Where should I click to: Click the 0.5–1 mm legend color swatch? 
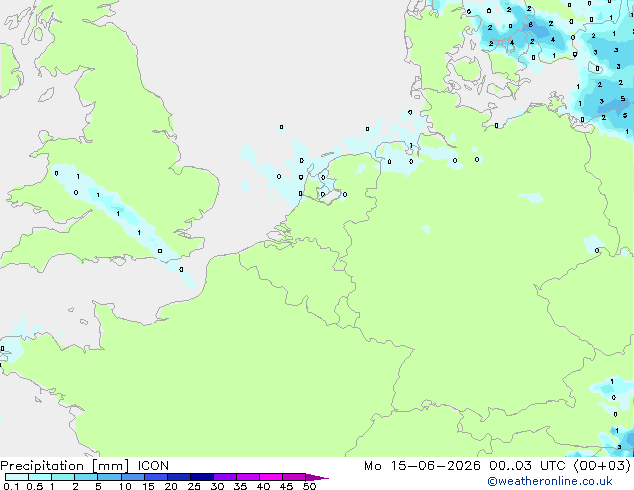[40, 477]
